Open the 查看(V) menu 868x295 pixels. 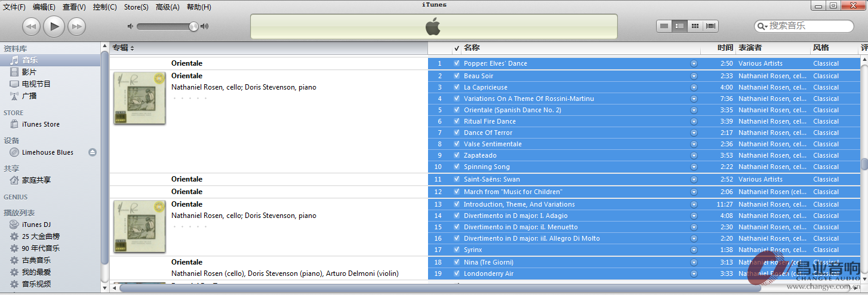pos(74,7)
